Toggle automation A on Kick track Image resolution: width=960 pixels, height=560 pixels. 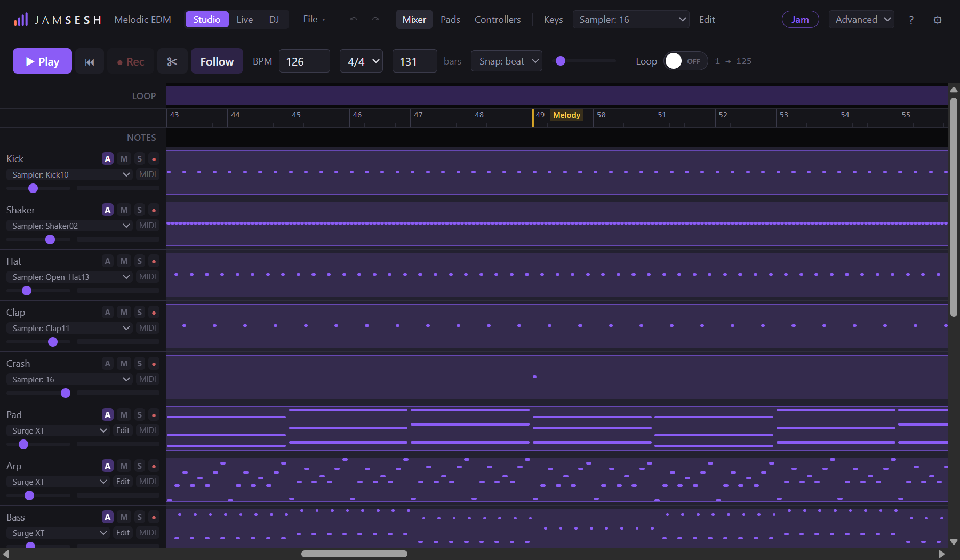108,159
